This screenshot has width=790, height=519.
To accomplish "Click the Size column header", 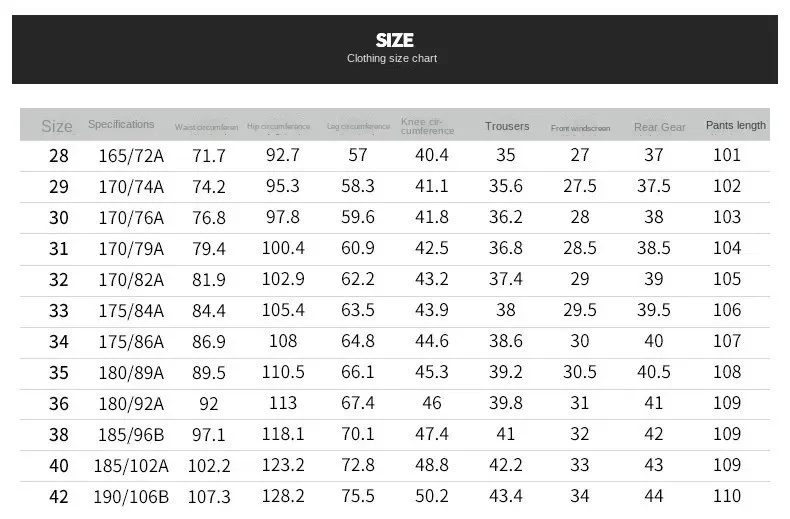I will click(x=57, y=126).
